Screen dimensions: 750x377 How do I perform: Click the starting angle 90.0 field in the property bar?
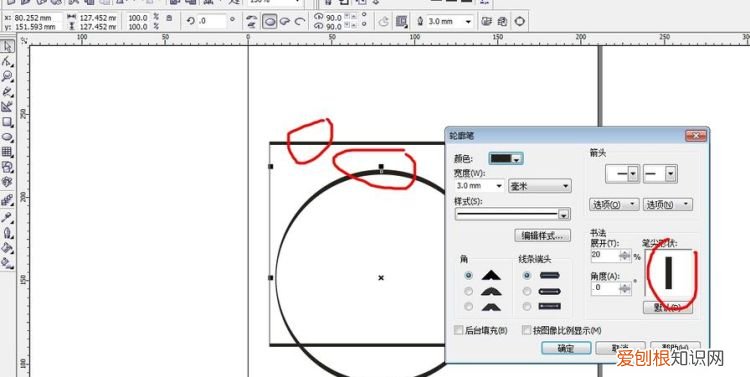[x=334, y=18]
